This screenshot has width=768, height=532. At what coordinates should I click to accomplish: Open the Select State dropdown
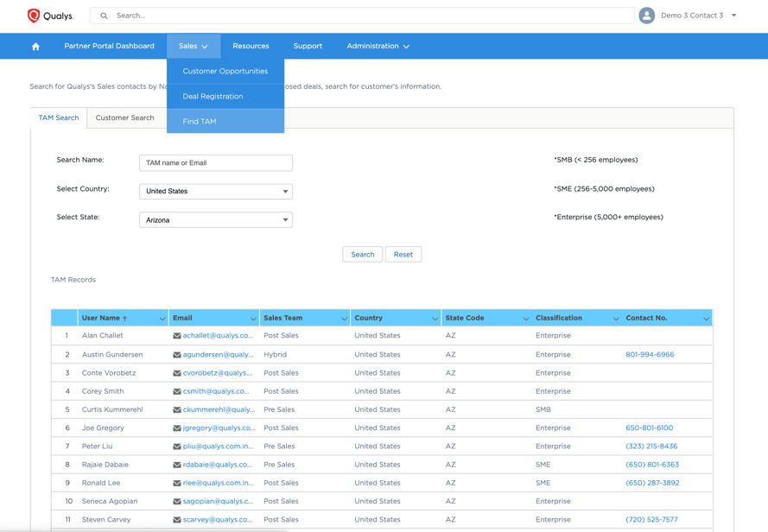click(215, 220)
